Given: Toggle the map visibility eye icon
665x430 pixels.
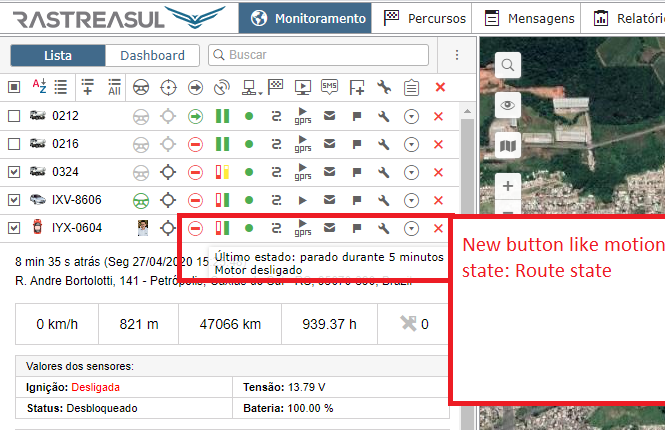Looking at the screenshot, I should [x=509, y=105].
